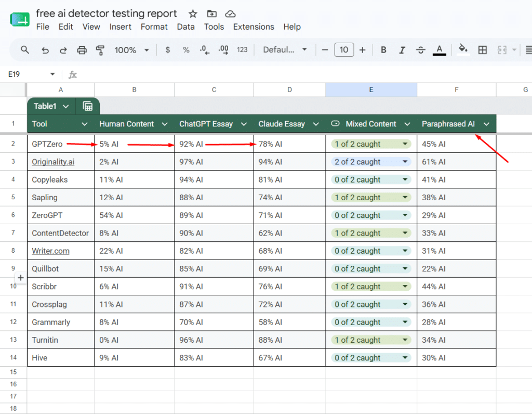Redo the last action

point(63,50)
